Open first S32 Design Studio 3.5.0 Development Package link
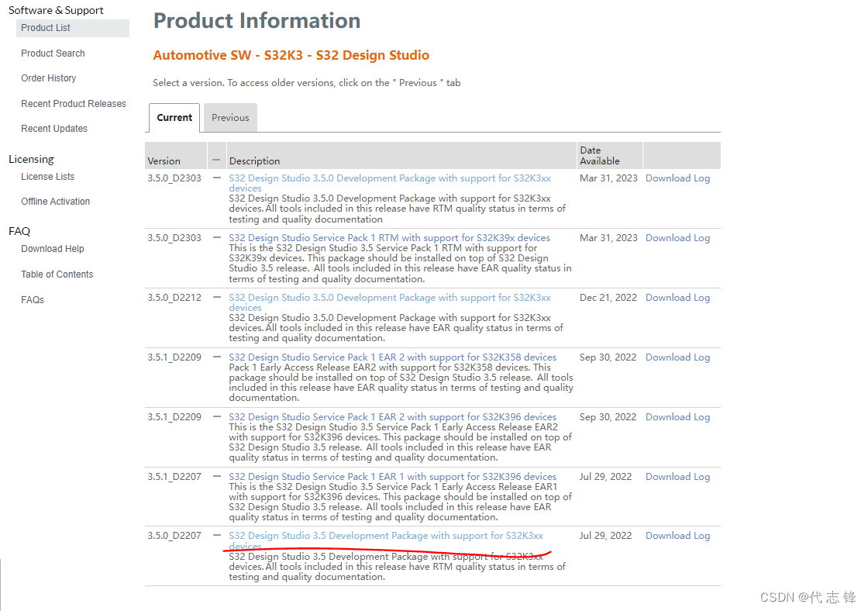 (x=390, y=183)
